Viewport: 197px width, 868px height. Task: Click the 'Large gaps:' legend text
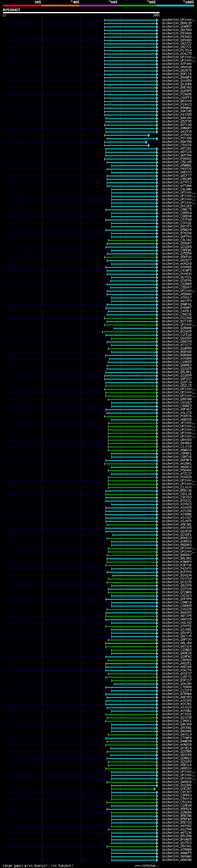pyautogui.click(x=13, y=865)
